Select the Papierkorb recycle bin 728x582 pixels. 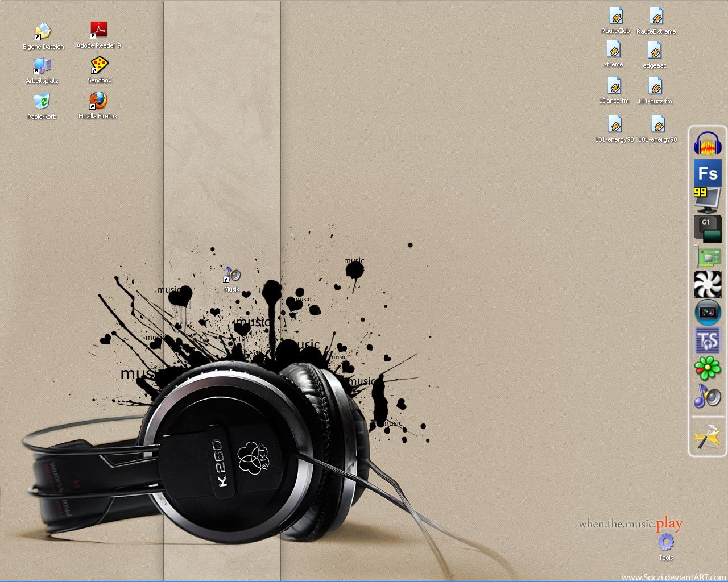42,101
